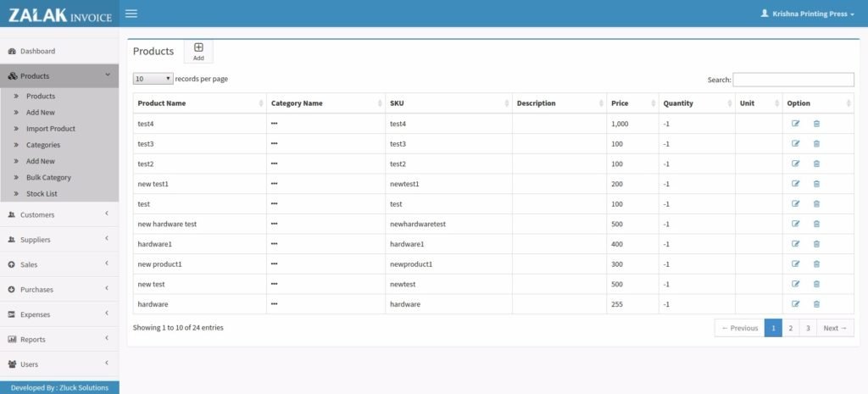This screenshot has height=394, width=868.
Task: Open Import Product in sidebar
Action: click(51, 129)
